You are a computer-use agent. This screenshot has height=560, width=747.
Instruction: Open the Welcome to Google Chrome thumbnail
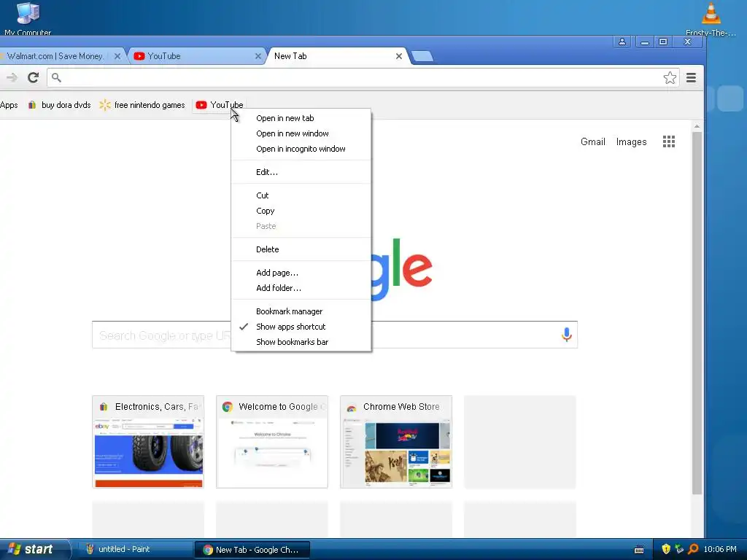coord(272,441)
